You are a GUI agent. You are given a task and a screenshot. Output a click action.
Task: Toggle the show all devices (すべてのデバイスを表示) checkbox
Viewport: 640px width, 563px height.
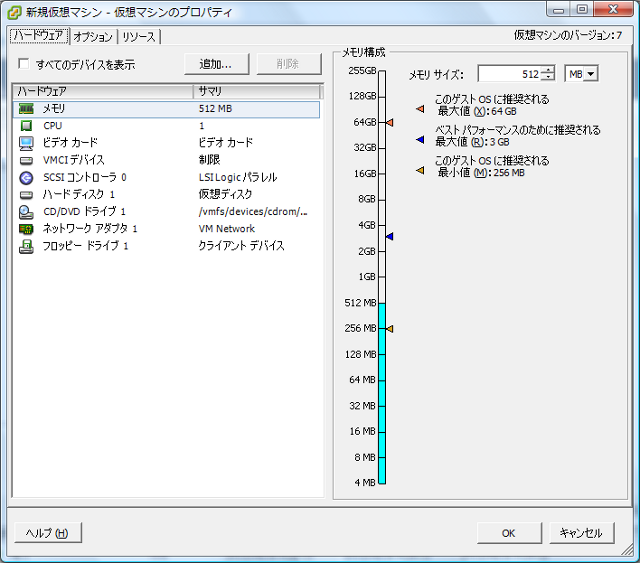(24, 64)
